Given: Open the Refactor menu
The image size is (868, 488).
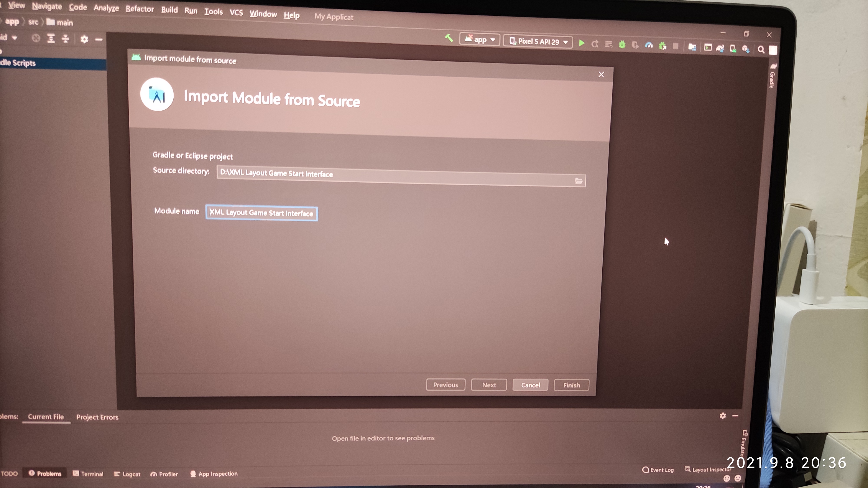Looking at the screenshot, I should click(x=140, y=9).
